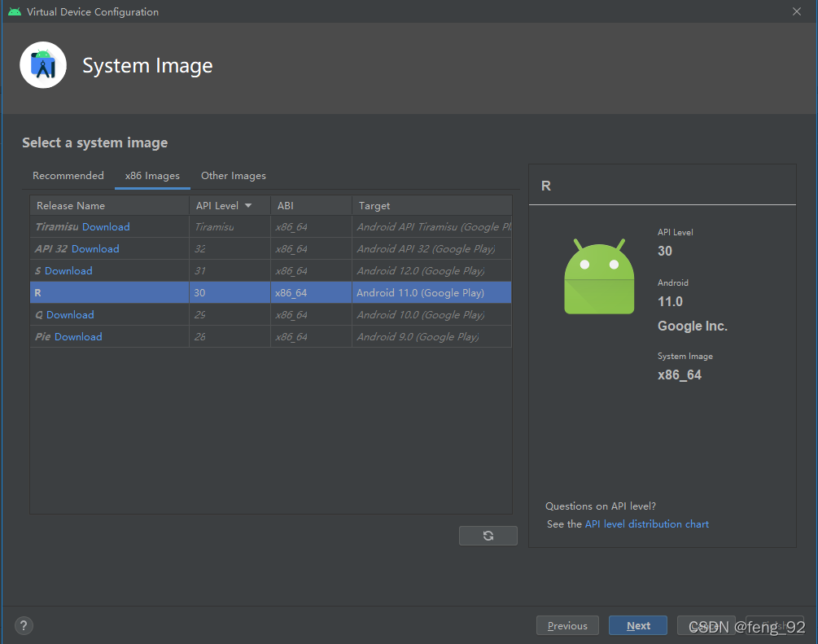Select the x86 Images tab
The image size is (818, 644).
[x=151, y=176]
